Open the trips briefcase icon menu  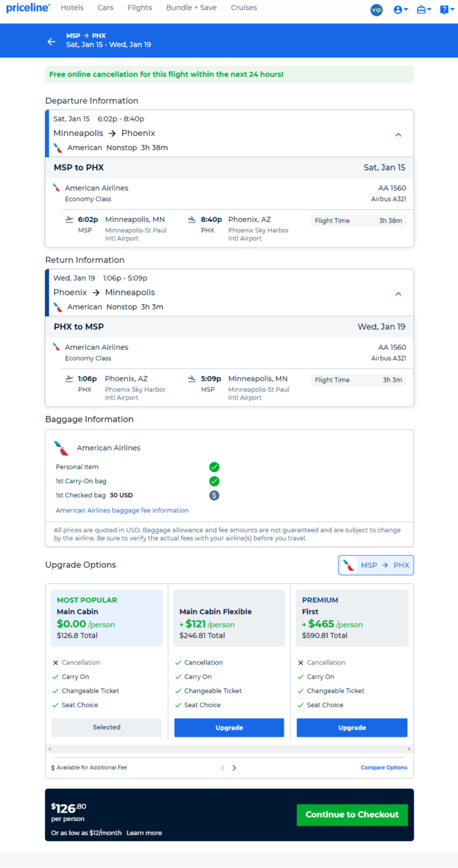[x=424, y=10]
